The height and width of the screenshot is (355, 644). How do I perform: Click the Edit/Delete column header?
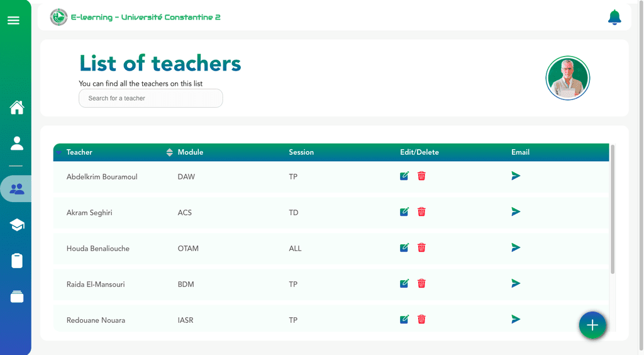pos(419,152)
